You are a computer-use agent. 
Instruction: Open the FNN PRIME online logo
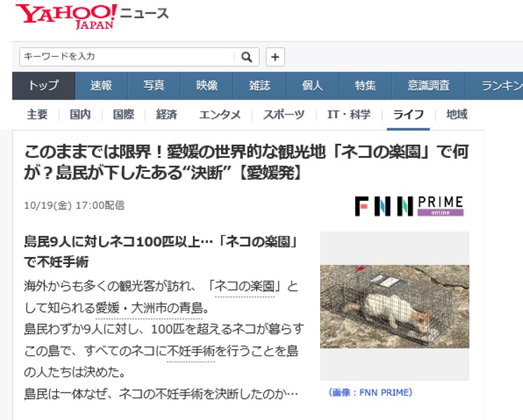point(409,206)
